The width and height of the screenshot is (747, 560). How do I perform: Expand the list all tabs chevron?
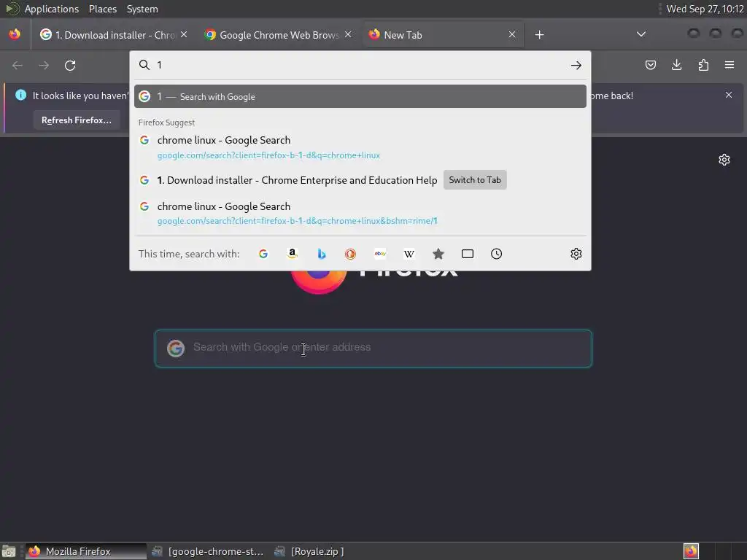[x=641, y=34]
